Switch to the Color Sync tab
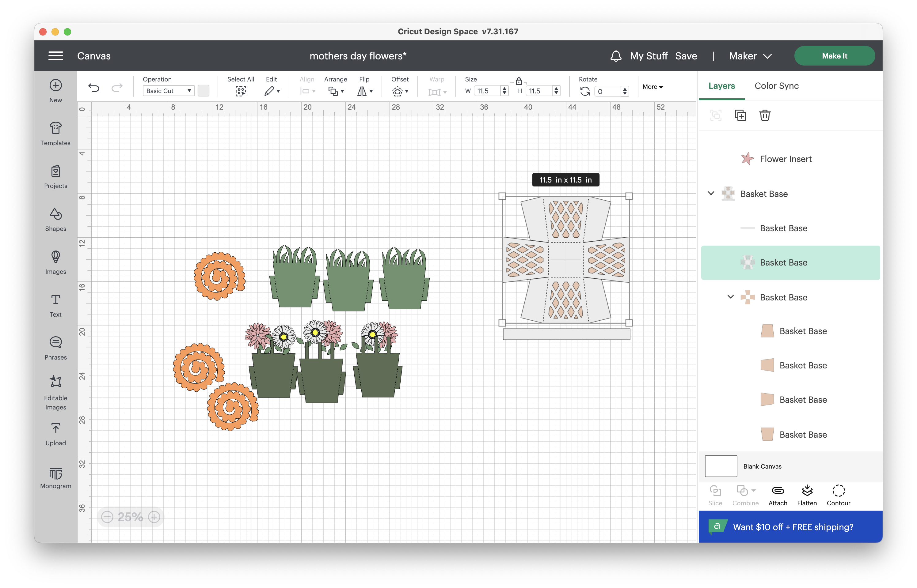This screenshot has height=588, width=917. (x=776, y=85)
